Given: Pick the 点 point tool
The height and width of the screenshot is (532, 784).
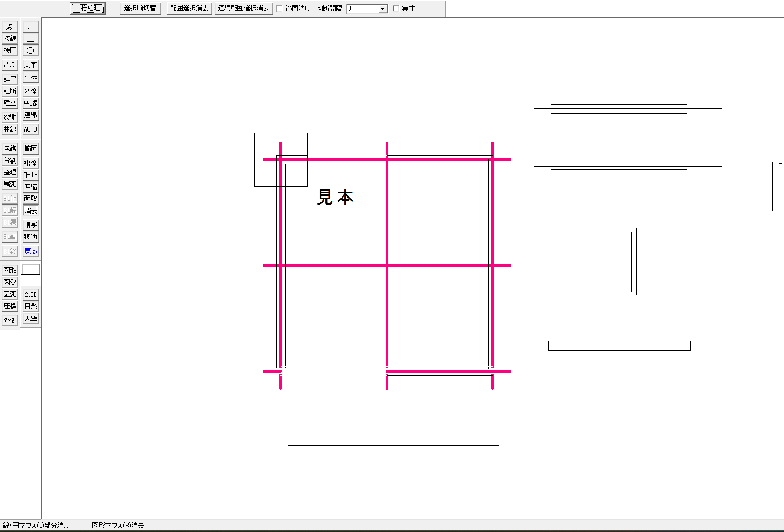Looking at the screenshot, I should [10, 26].
